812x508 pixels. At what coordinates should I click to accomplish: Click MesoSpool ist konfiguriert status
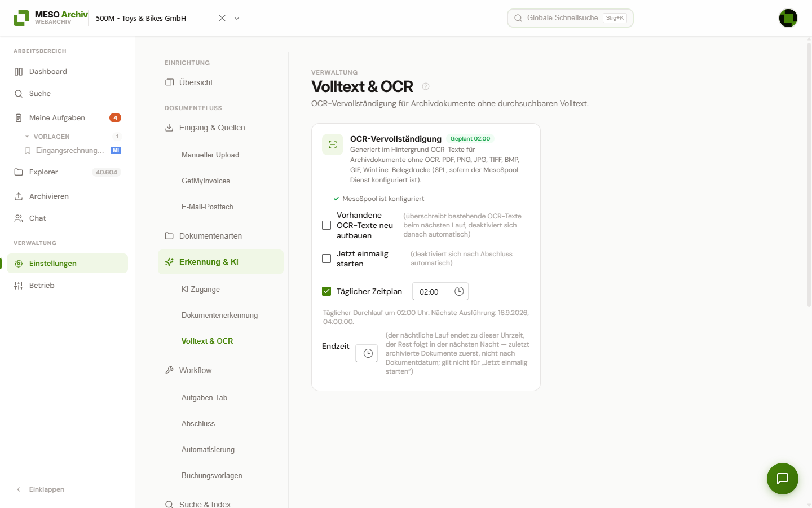[379, 199]
